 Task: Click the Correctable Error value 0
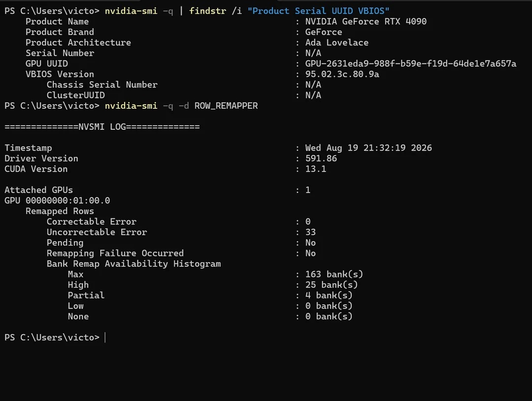[x=308, y=222]
